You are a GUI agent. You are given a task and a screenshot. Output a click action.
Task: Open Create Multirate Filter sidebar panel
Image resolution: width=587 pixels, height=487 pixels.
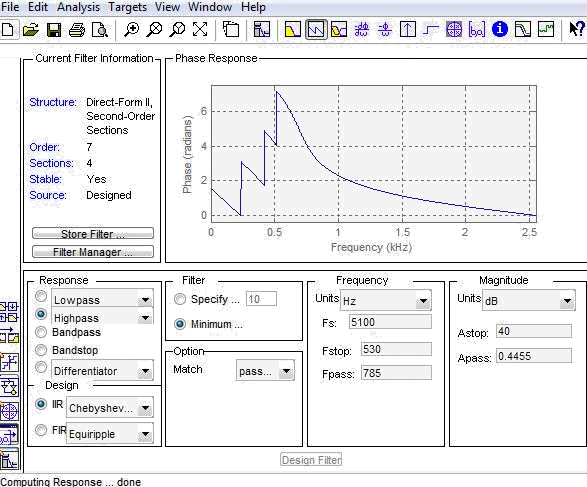(9, 313)
